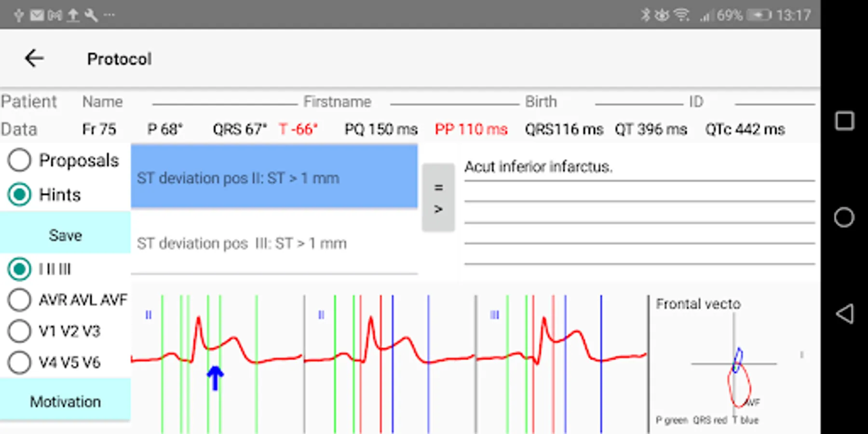Click the 'QRS red' legend label

tap(710, 420)
